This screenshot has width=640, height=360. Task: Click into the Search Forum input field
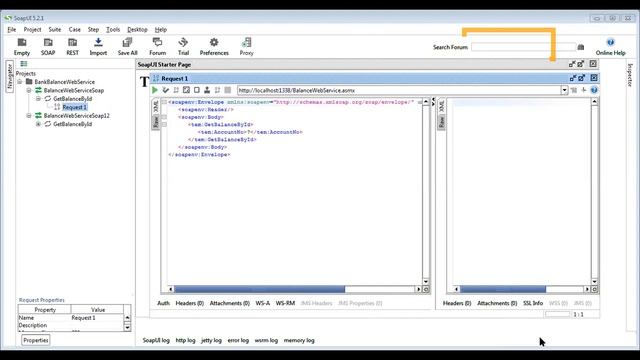tap(523, 47)
